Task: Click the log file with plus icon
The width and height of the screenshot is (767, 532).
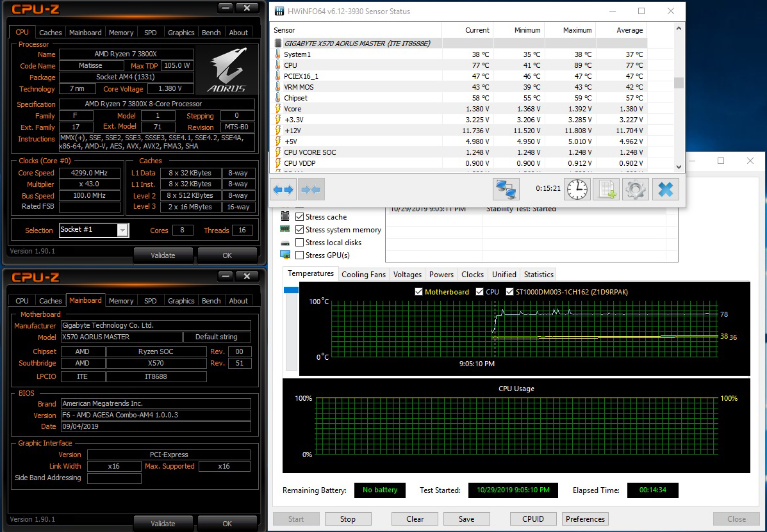Action: pos(606,189)
